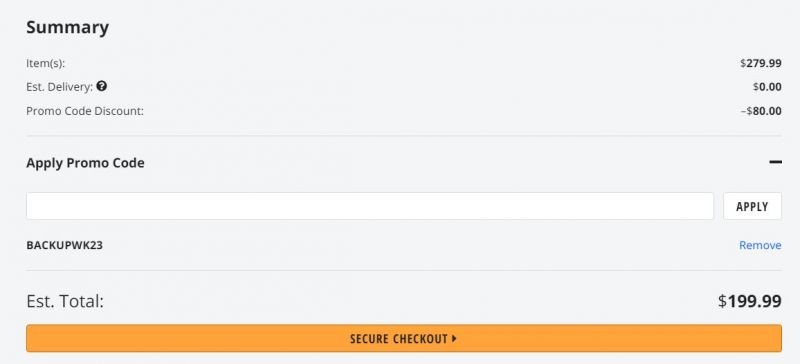Click the Promo Code Discount label

(x=85, y=111)
